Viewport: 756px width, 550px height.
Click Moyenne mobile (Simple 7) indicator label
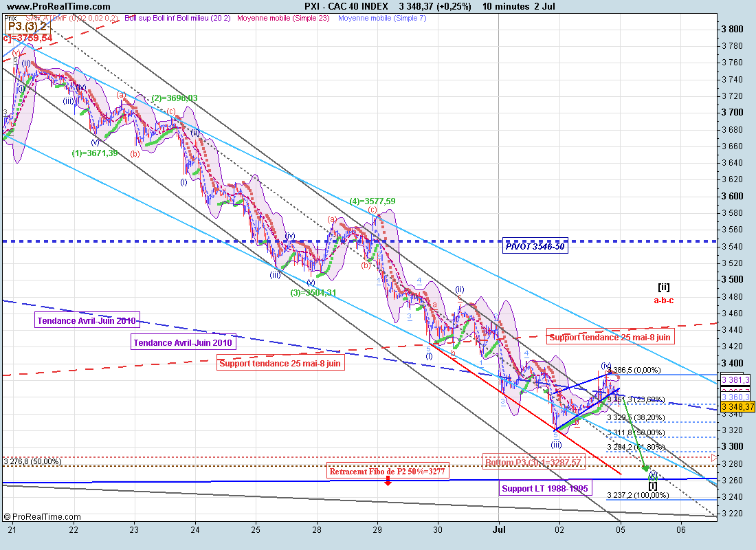click(382, 18)
